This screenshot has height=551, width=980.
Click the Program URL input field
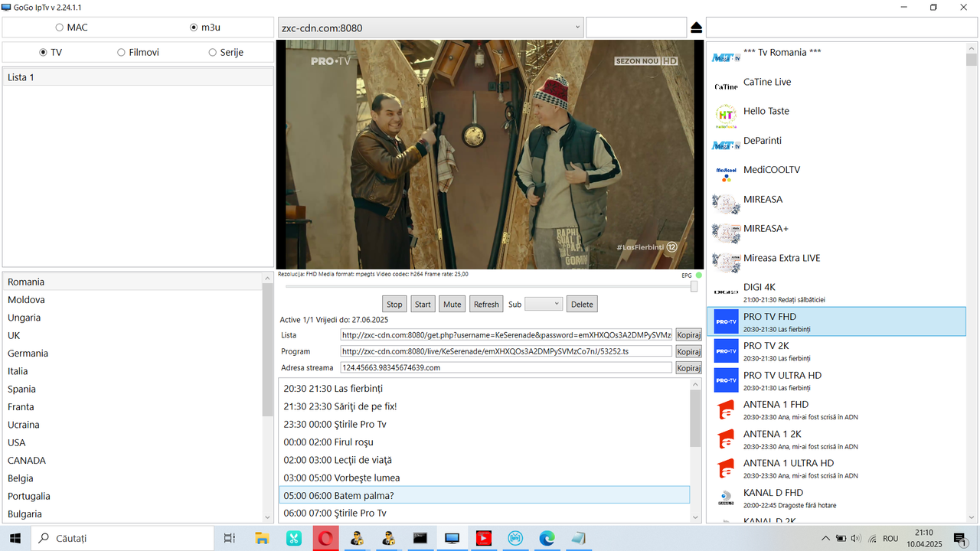click(x=506, y=351)
